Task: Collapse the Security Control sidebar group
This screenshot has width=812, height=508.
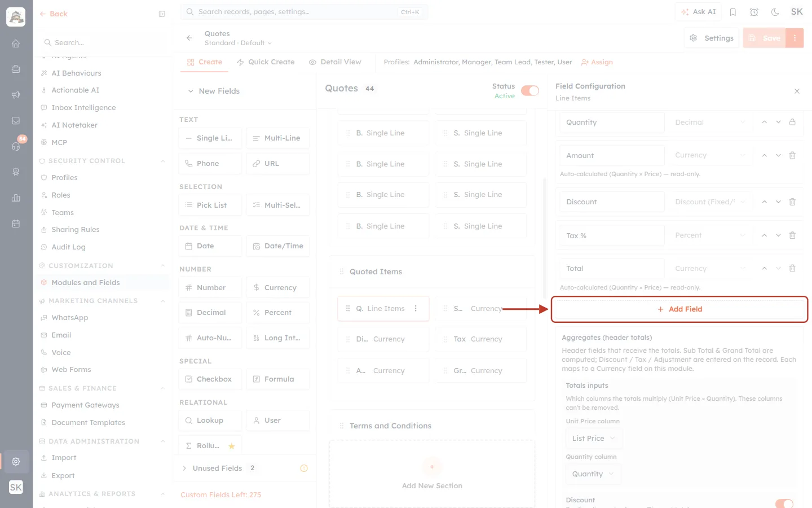Action: (x=163, y=161)
